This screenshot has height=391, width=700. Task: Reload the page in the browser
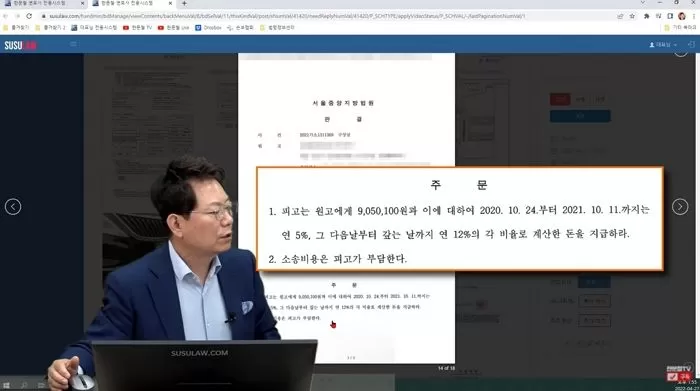point(29,16)
